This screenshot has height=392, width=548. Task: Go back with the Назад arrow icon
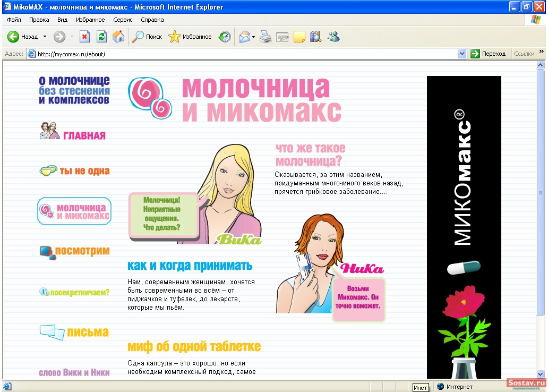click(13, 36)
